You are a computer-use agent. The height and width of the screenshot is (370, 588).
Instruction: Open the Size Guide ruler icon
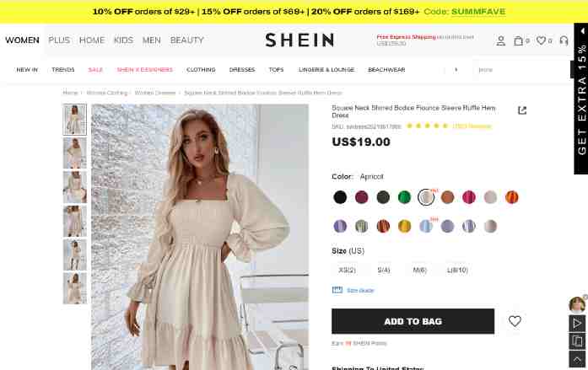coord(337,290)
